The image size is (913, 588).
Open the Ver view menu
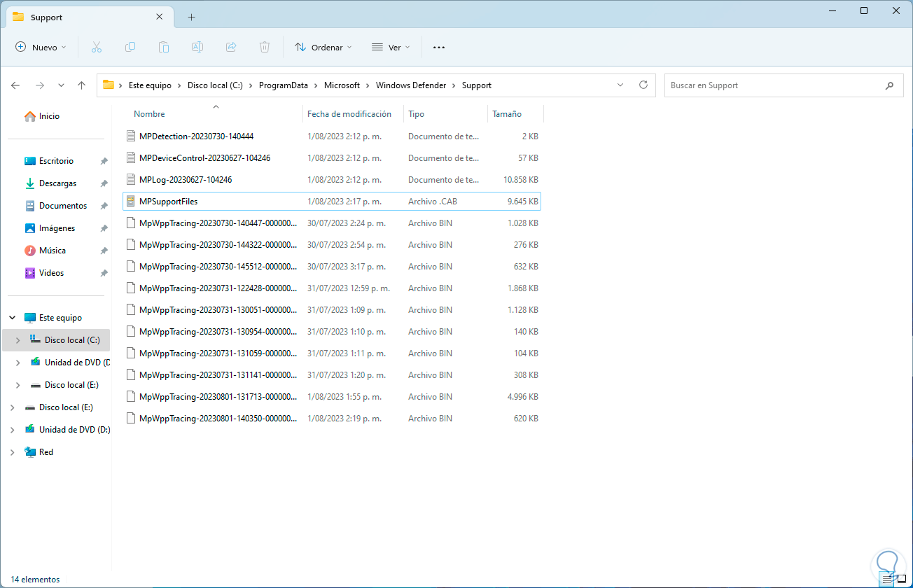tap(390, 47)
